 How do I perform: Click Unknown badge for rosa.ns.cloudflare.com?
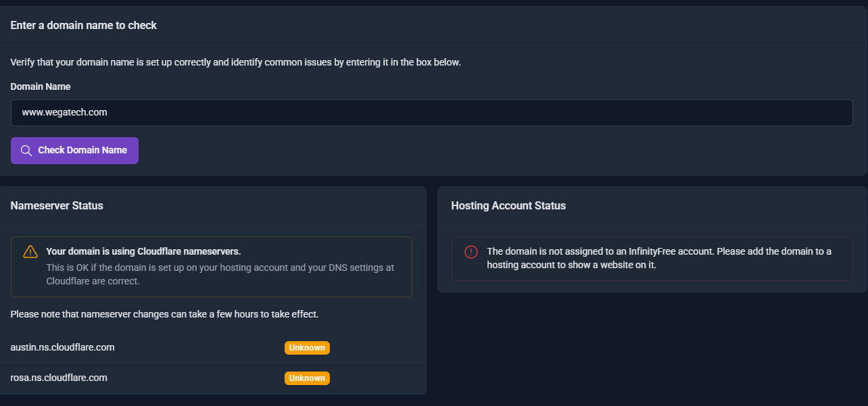307,378
